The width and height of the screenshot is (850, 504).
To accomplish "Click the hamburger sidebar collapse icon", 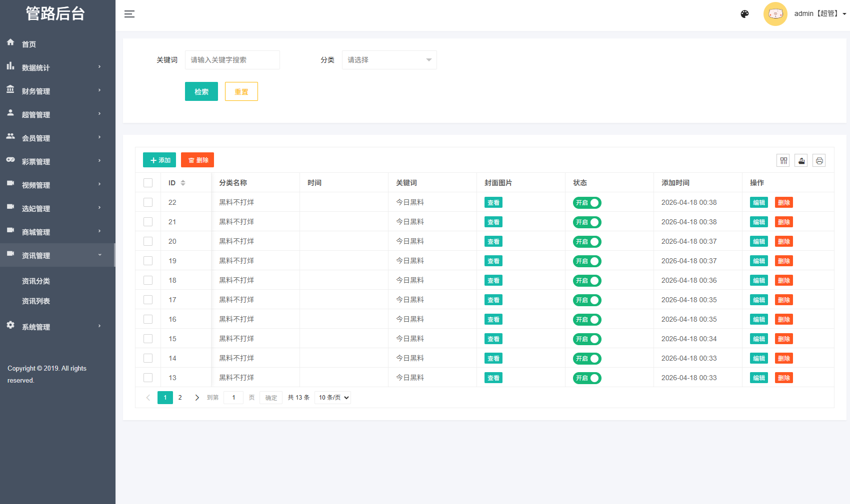I will click(129, 14).
